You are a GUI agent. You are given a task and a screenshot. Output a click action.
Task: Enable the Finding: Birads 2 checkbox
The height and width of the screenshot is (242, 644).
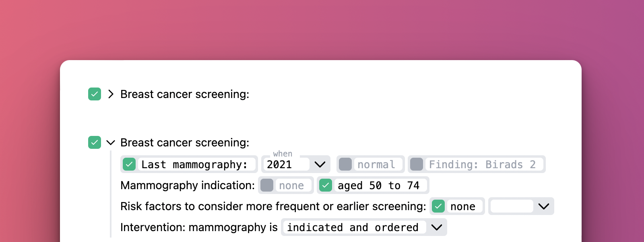(x=417, y=165)
